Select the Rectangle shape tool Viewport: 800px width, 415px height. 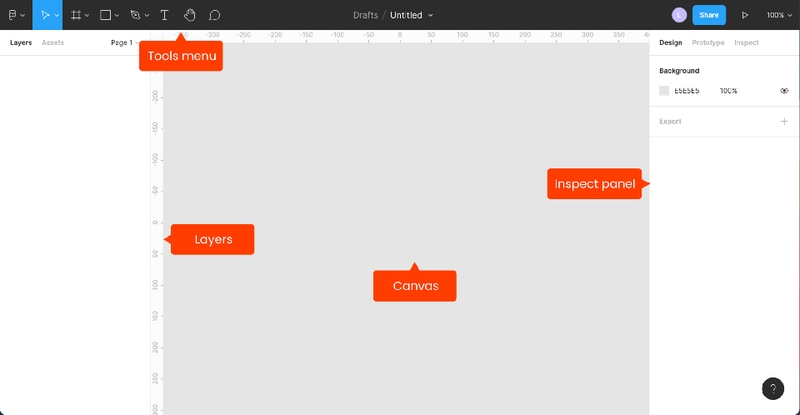click(x=105, y=15)
